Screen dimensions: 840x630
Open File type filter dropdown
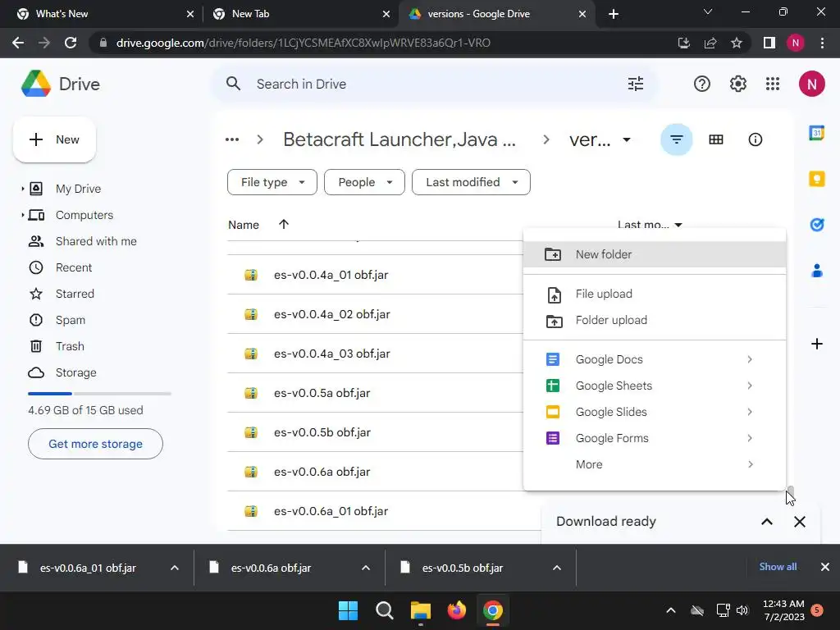pyautogui.click(x=272, y=182)
